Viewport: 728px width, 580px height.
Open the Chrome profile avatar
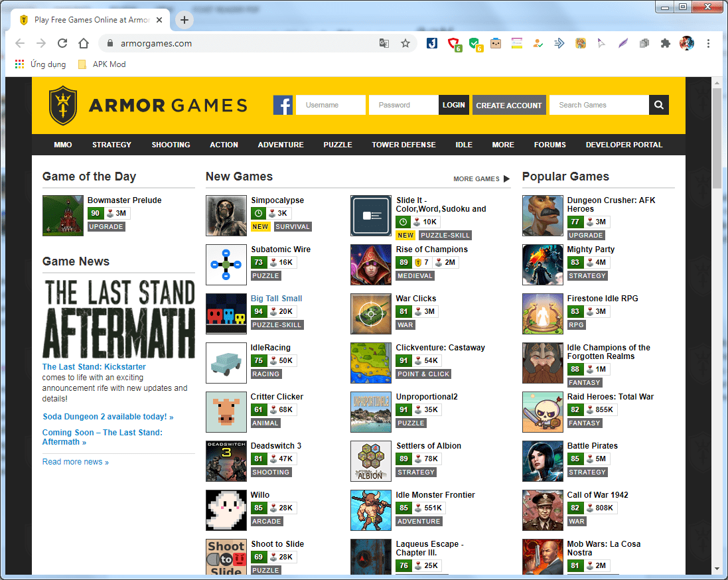(x=687, y=43)
